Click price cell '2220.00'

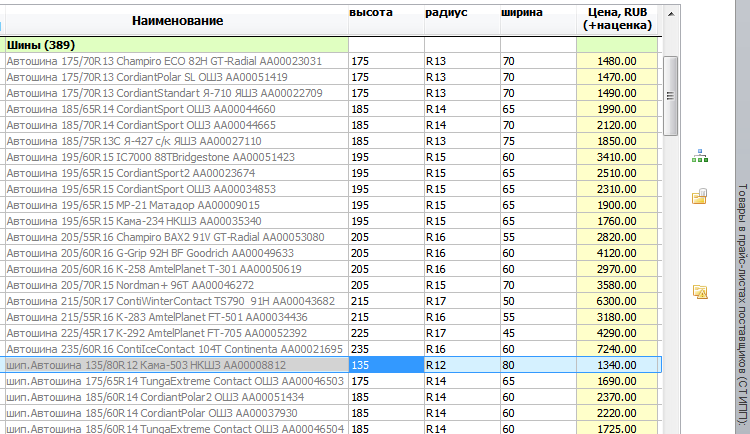tap(617, 413)
